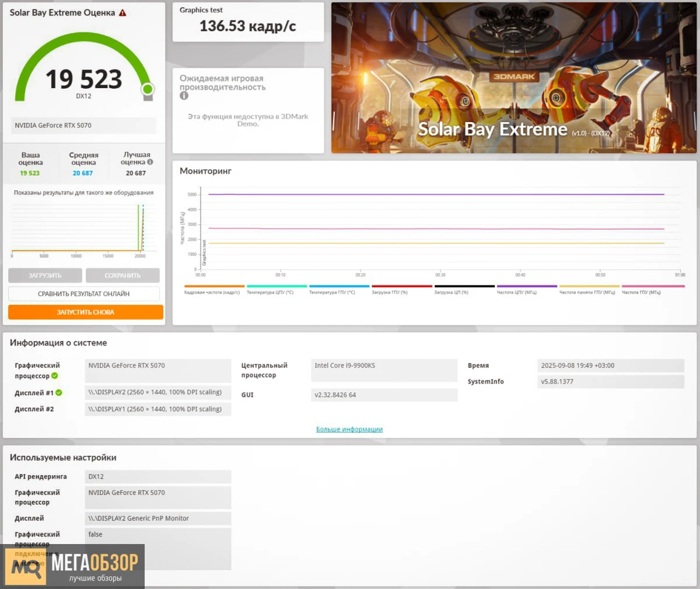The height and width of the screenshot is (589, 700).
Task: Click the warning triangle beside Solar Bay Extreme Оценка
Action: point(123,13)
